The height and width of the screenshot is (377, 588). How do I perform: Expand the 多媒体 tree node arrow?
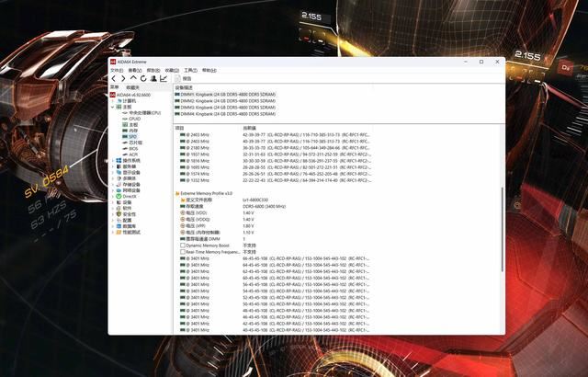point(113,178)
